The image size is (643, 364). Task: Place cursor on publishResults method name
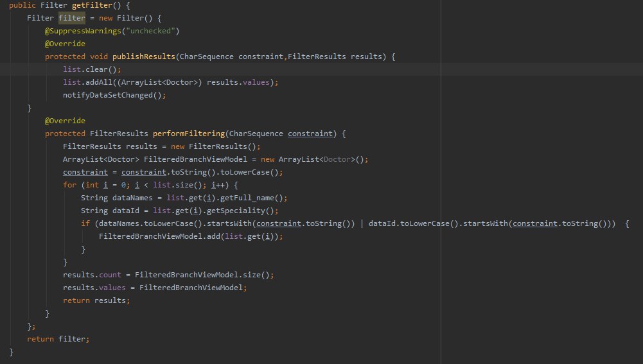coord(144,56)
